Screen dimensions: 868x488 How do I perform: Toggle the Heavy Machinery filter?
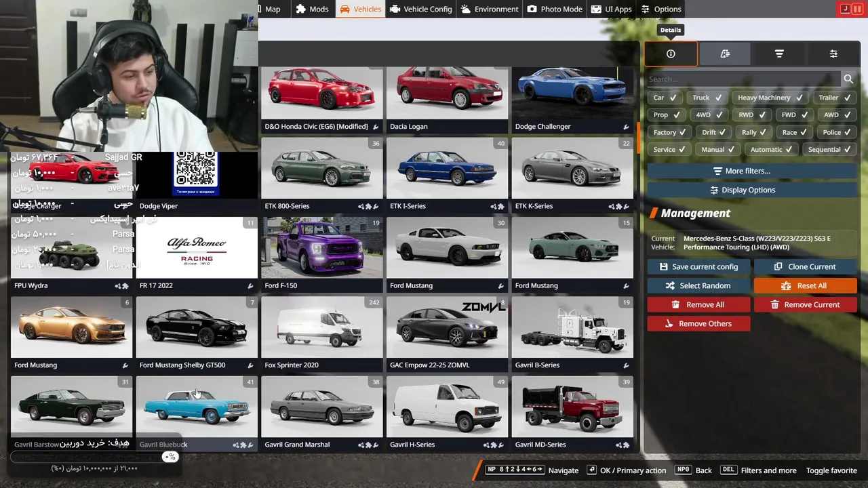click(x=770, y=98)
